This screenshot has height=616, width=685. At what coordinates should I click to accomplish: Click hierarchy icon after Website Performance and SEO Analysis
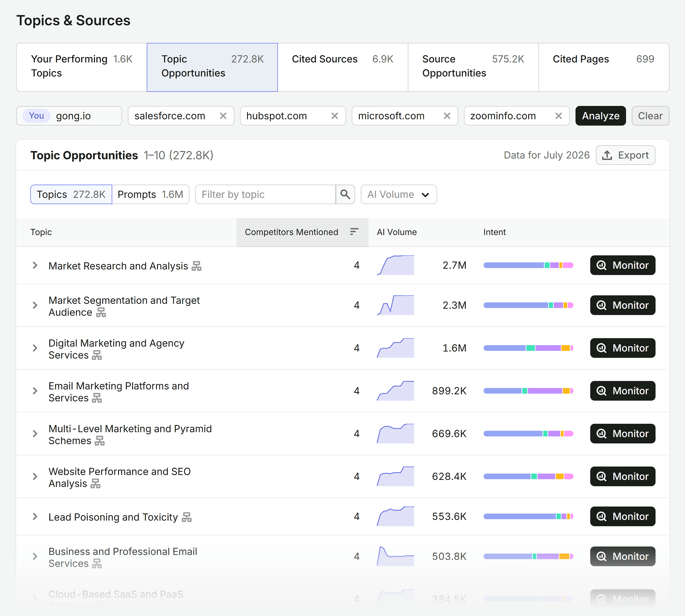click(95, 483)
